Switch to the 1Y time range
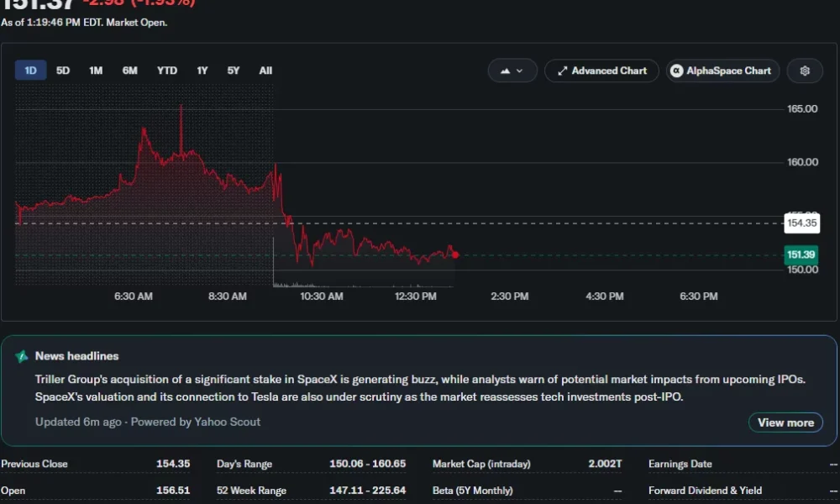Image resolution: width=840 pixels, height=504 pixels. point(202,71)
